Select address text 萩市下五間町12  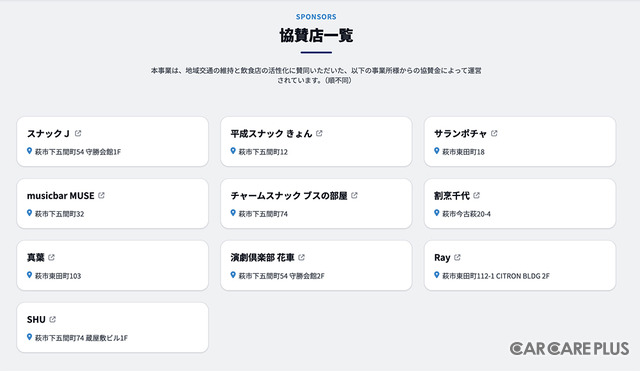click(263, 152)
